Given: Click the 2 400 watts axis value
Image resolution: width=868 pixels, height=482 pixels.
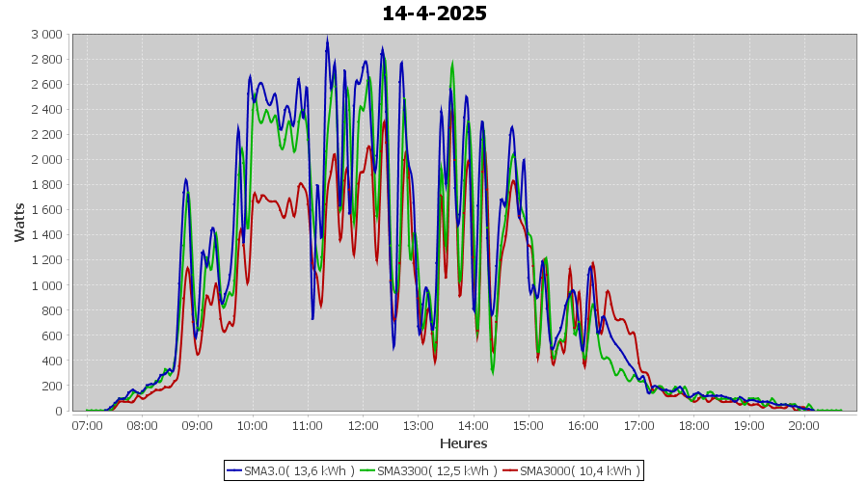Looking at the screenshot, I should (47, 110).
